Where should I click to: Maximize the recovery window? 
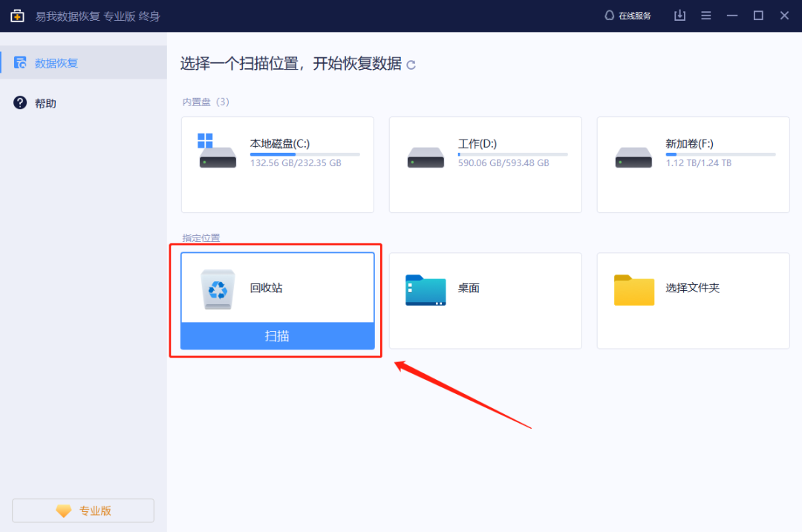click(758, 16)
